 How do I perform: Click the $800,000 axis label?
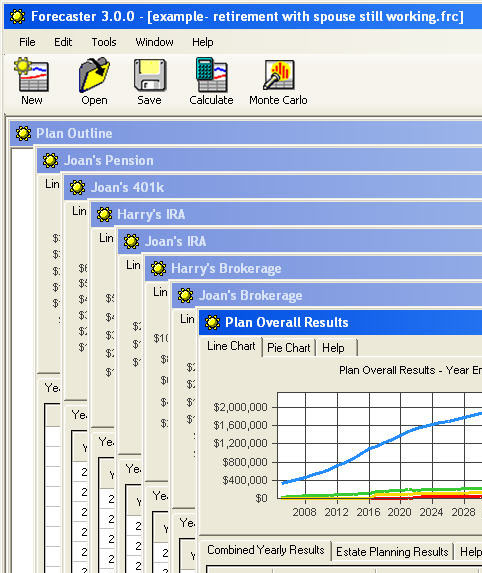click(x=244, y=462)
